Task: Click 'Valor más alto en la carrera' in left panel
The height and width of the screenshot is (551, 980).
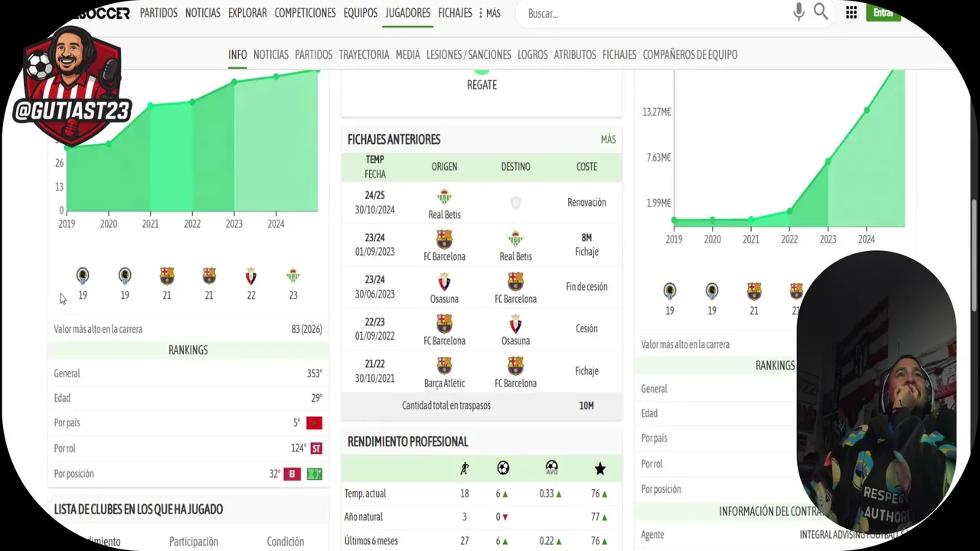Action: (x=98, y=329)
